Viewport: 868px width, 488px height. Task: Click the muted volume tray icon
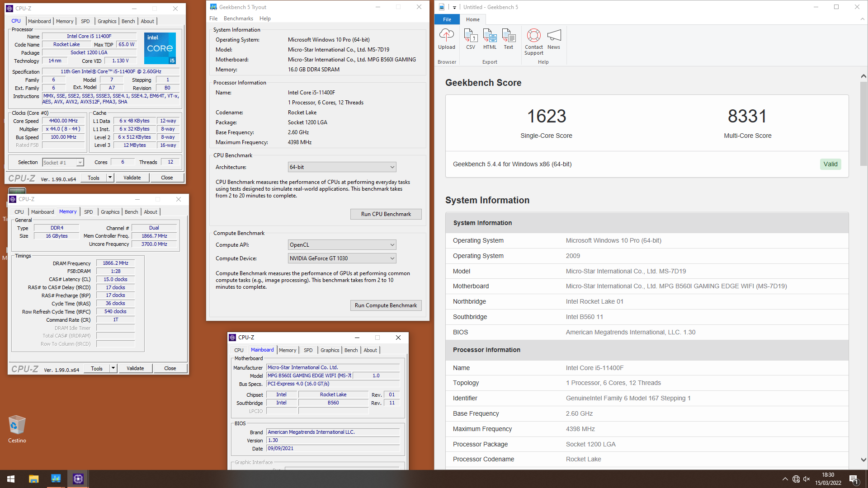click(x=807, y=479)
